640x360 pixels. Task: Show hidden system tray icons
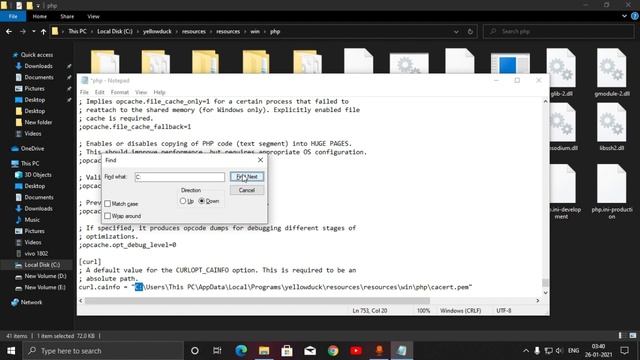point(526,351)
